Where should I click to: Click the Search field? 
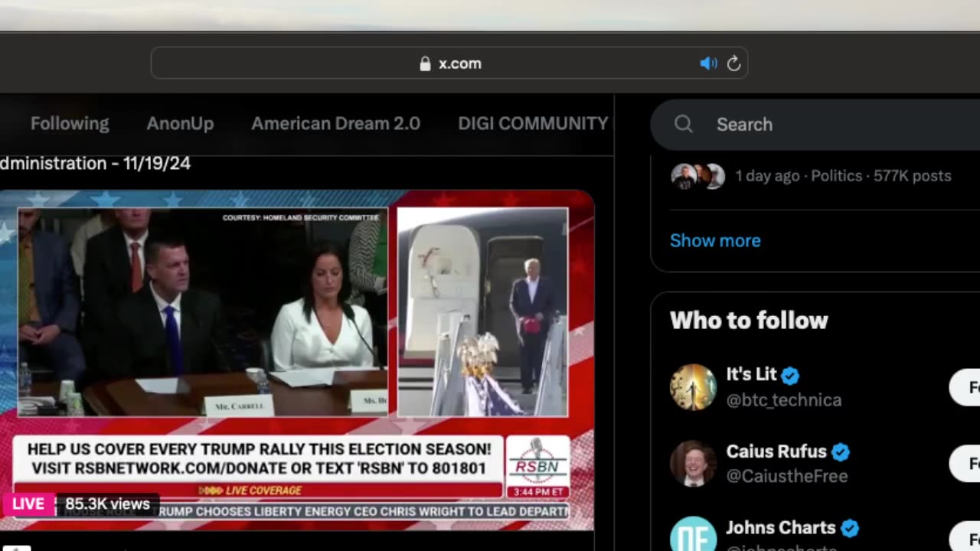815,124
